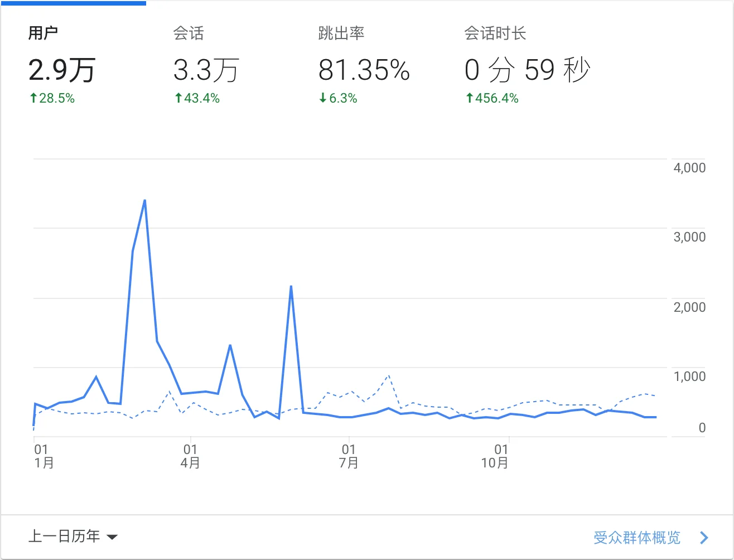Click the 3.3万 sessions value
Image resolution: width=734 pixels, height=560 pixels.
click(x=206, y=70)
